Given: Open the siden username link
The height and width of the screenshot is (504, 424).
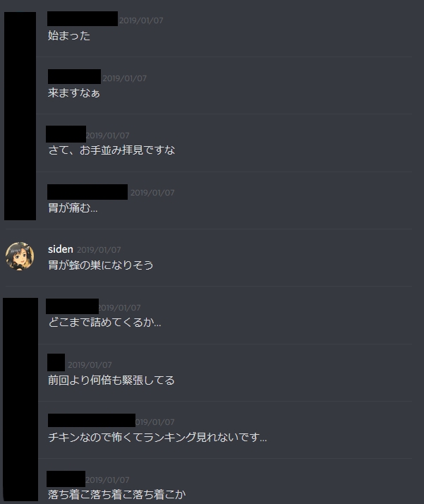Looking at the screenshot, I should pos(61,249).
